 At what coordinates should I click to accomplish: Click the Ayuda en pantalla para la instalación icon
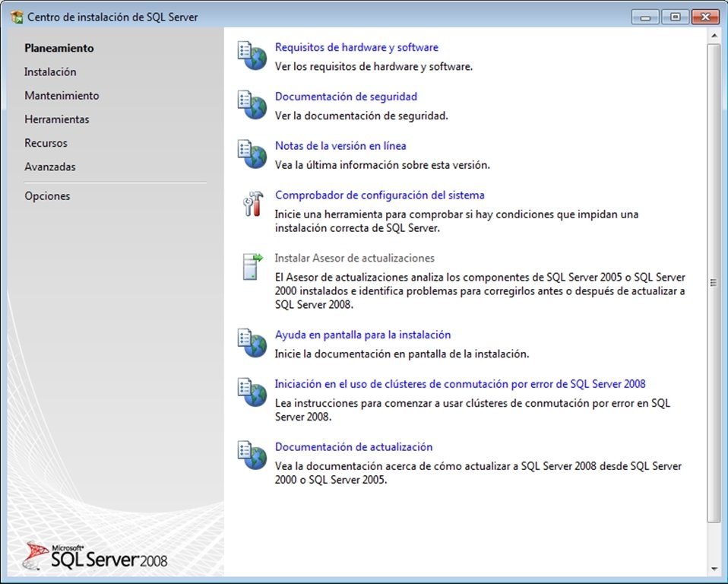(x=252, y=344)
